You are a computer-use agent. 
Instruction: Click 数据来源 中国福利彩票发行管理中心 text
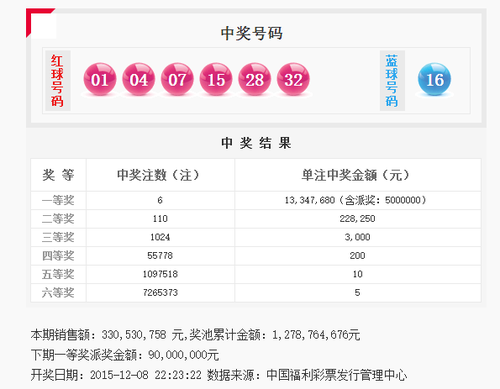[x=307, y=375]
